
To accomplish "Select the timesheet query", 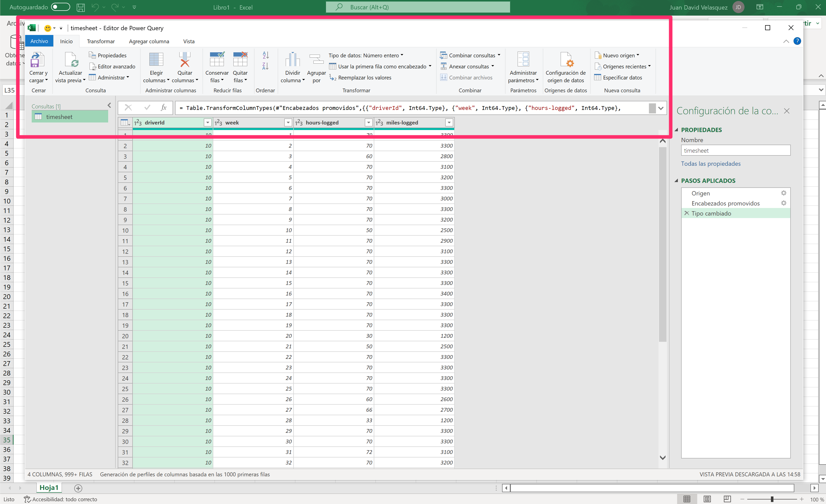I will (x=70, y=117).
